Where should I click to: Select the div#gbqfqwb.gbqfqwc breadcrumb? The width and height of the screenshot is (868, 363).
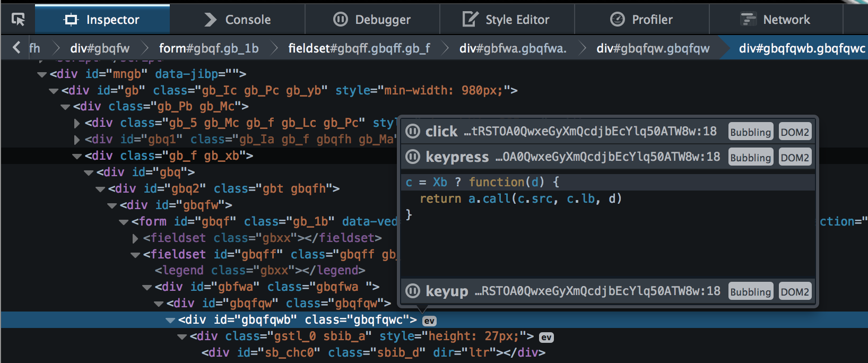tap(802, 48)
